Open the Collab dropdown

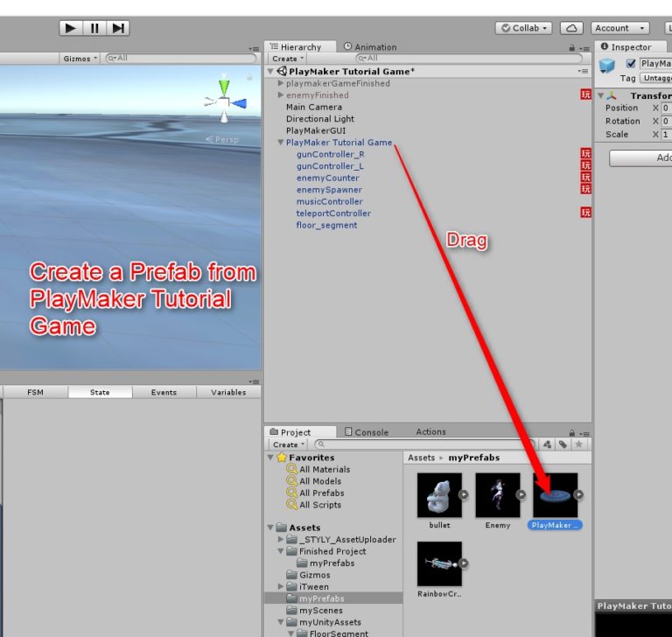pyautogui.click(x=524, y=28)
